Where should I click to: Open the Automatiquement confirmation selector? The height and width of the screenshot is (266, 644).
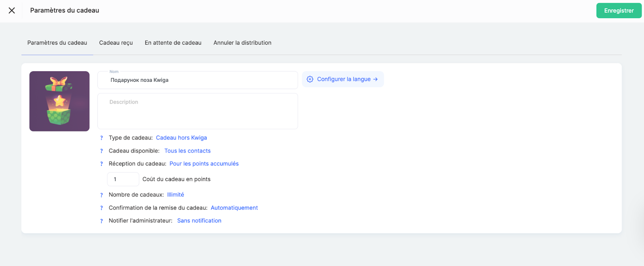(234, 208)
